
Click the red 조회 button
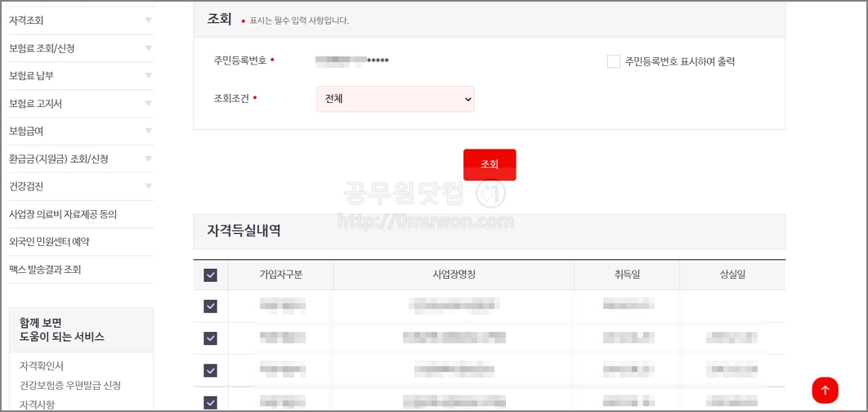click(490, 164)
